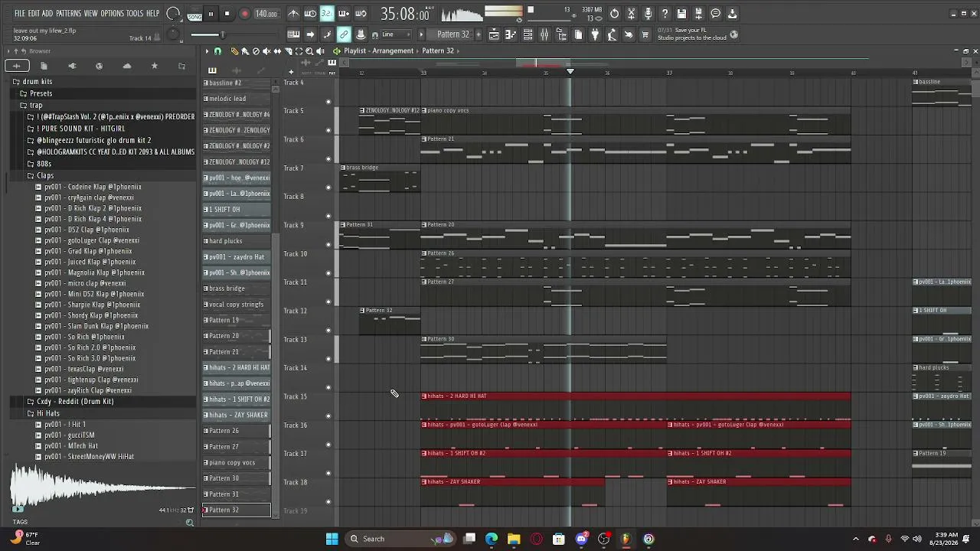Open the Channel rack view icon
Screen dimensions: 980x551
tap(528, 34)
